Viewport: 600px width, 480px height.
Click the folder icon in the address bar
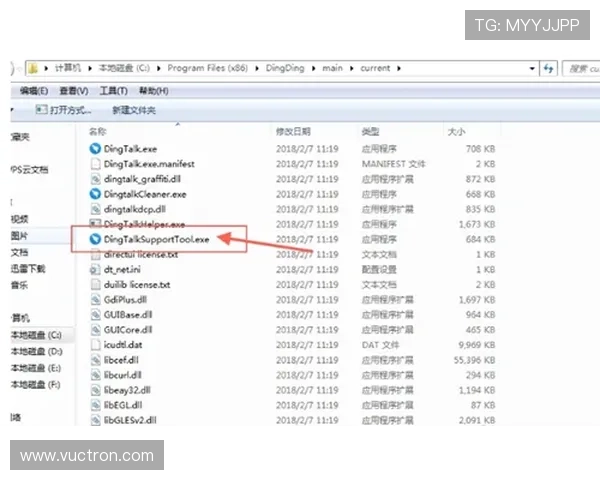click(x=33, y=68)
